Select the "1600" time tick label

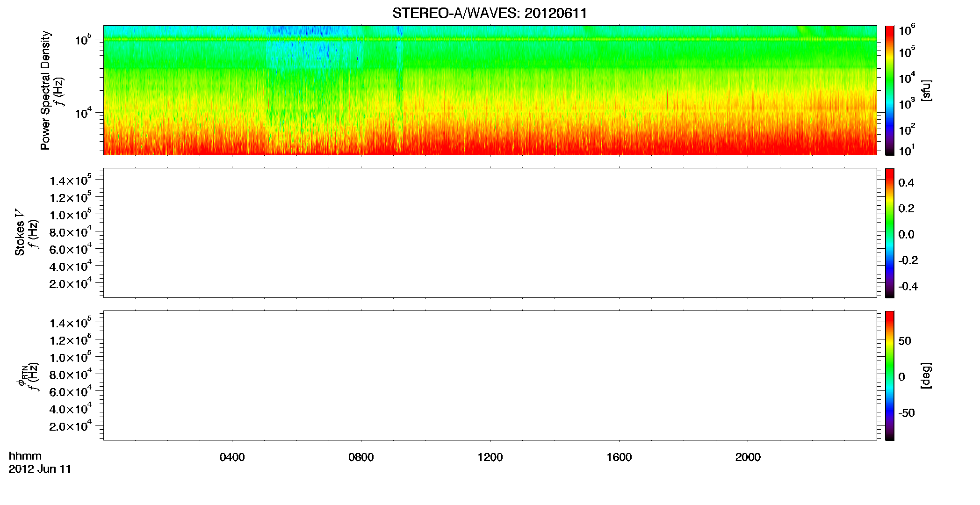[619, 457]
